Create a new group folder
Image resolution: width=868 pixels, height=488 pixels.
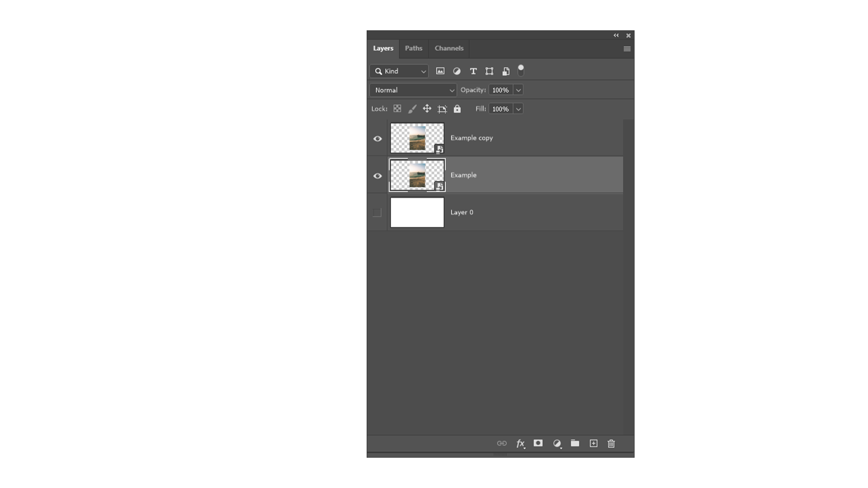click(575, 443)
